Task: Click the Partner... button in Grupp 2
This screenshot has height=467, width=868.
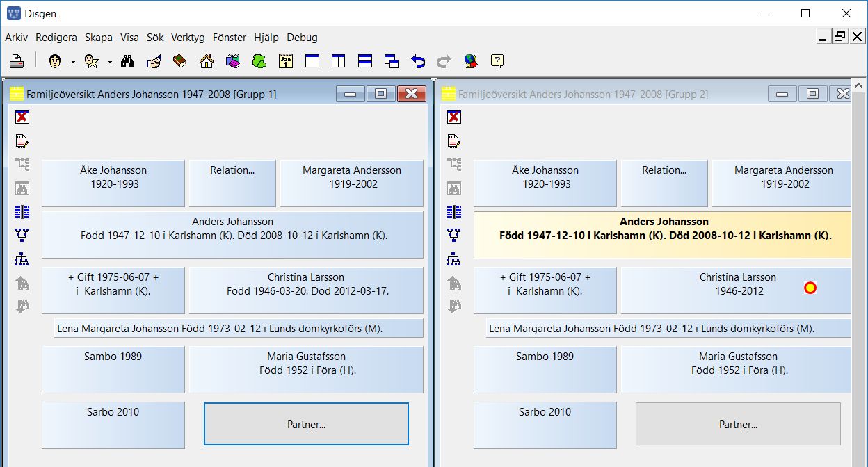Action: pos(738,424)
